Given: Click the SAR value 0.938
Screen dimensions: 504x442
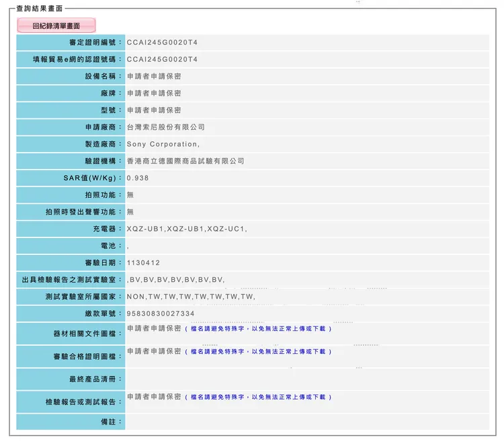Looking at the screenshot, I should click(138, 178).
